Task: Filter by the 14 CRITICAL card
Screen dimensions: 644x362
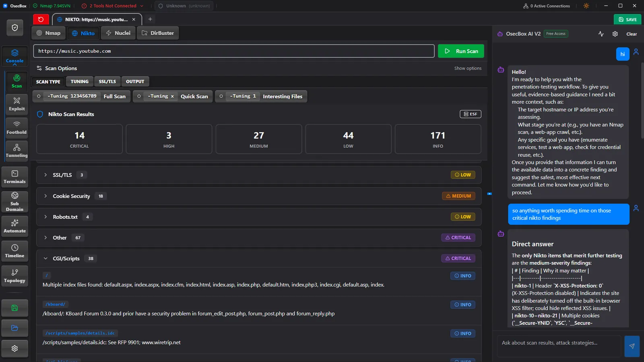Action: point(79,139)
